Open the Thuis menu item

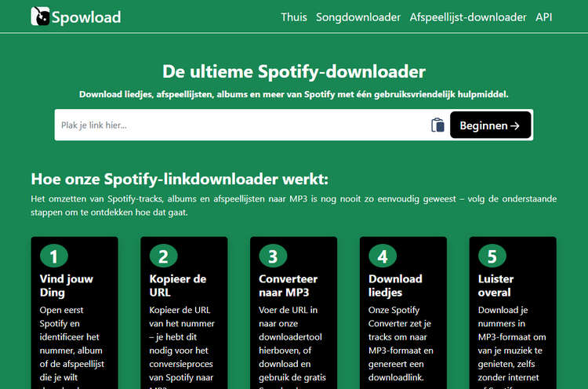click(294, 17)
